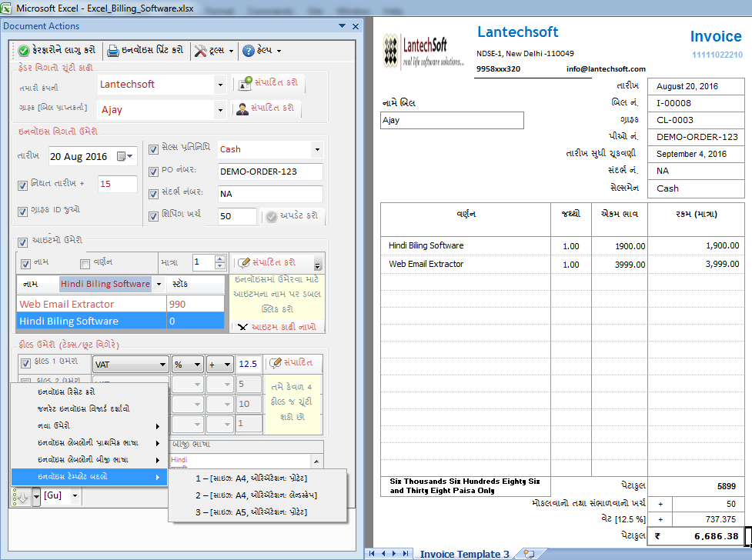This screenshot has height=560, width=752.
Task: Go to last sheet navigation arrow
Action: [x=406, y=553]
